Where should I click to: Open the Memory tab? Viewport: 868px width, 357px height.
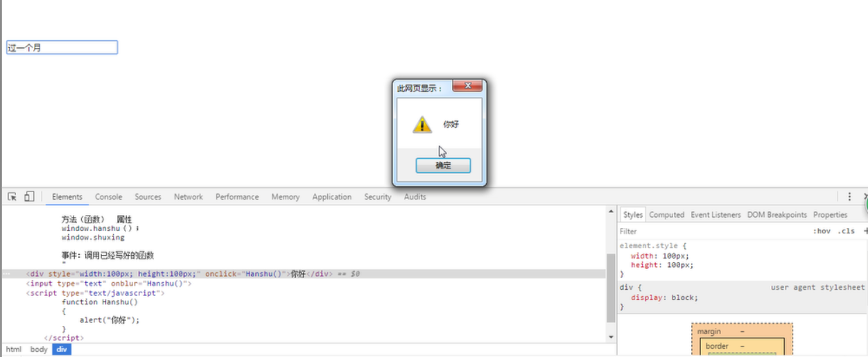point(286,197)
